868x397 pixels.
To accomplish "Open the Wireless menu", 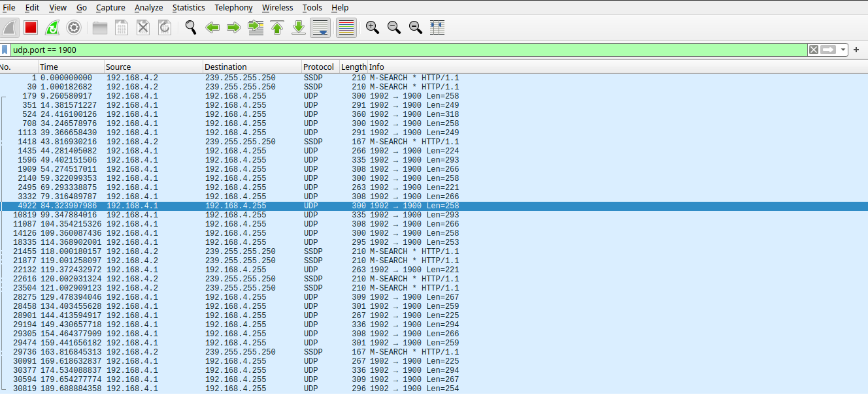I will coord(278,7).
